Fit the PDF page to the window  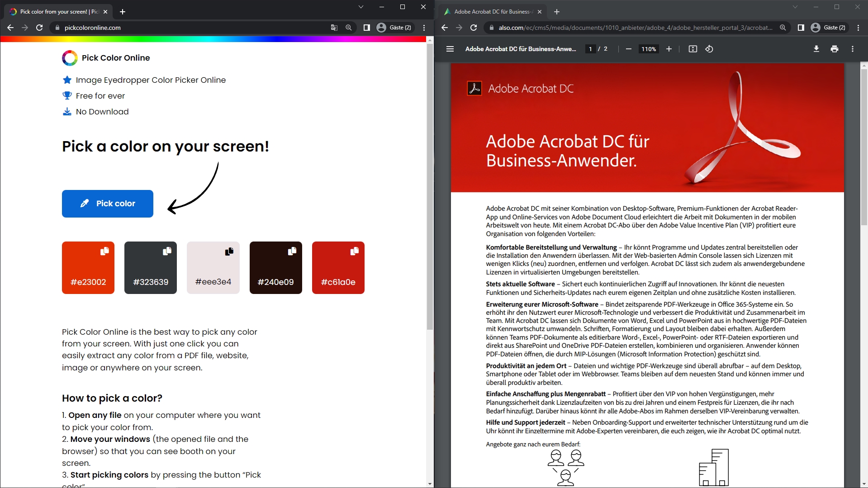click(x=693, y=49)
